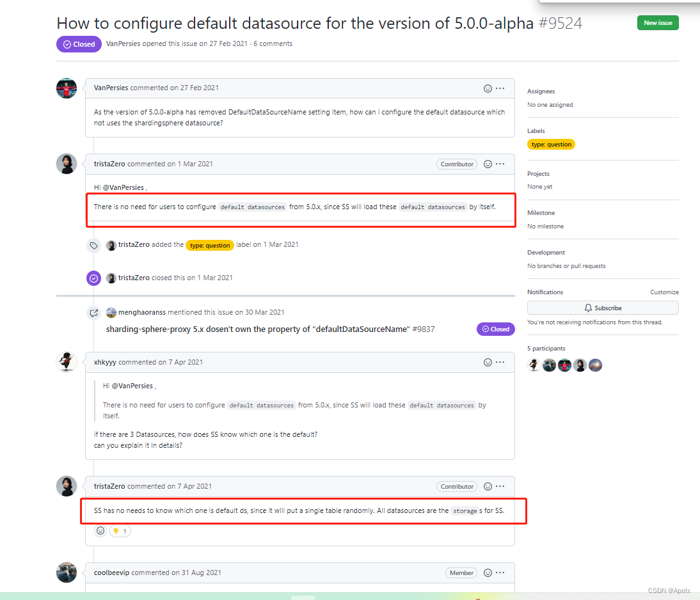
Task: Click smiley reaction button below storage comment
Action: coord(100,531)
